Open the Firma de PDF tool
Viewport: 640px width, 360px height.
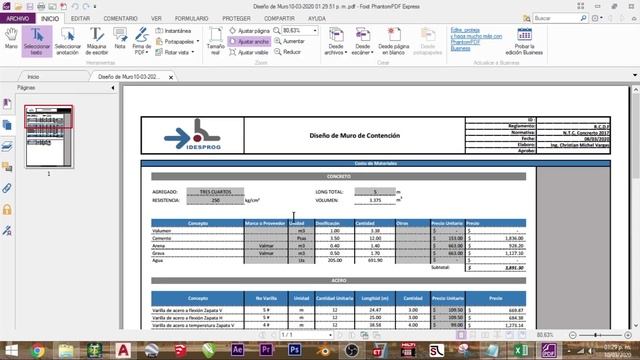142,41
